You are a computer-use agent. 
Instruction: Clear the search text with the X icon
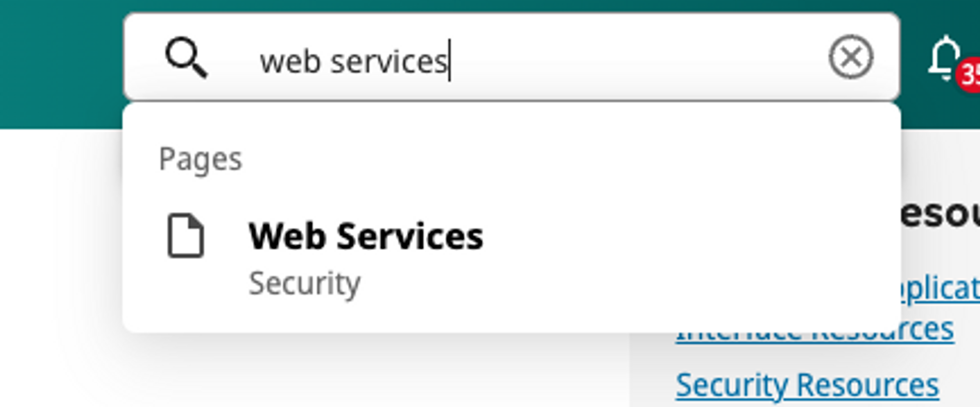(x=851, y=57)
